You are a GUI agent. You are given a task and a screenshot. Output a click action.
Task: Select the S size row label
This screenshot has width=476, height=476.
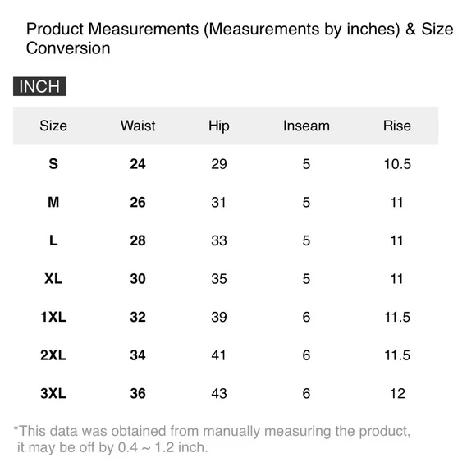(53, 164)
